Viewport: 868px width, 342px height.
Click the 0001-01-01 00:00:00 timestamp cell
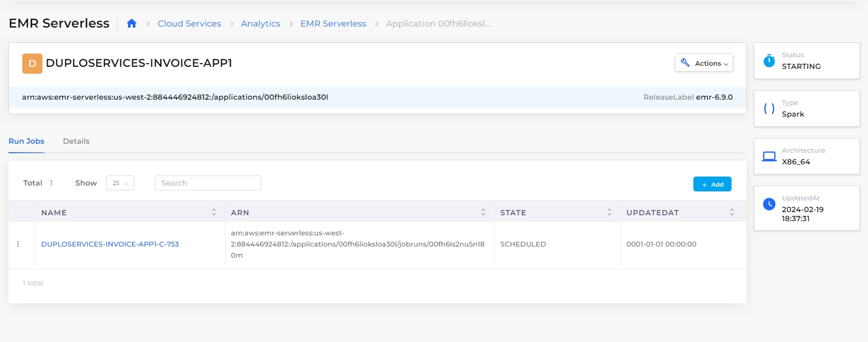point(661,244)
